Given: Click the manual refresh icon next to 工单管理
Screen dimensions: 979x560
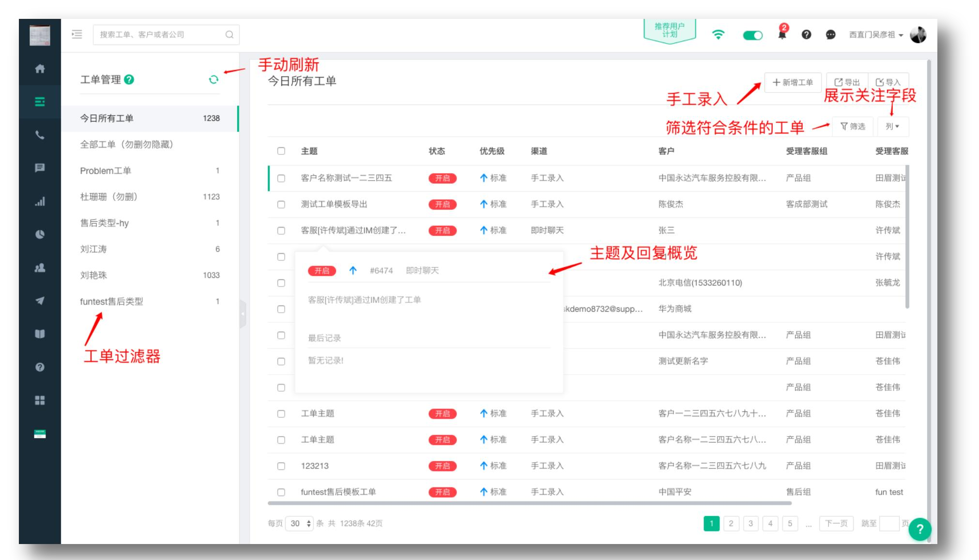Looking at the screenshot, I should tap(214, 79).
